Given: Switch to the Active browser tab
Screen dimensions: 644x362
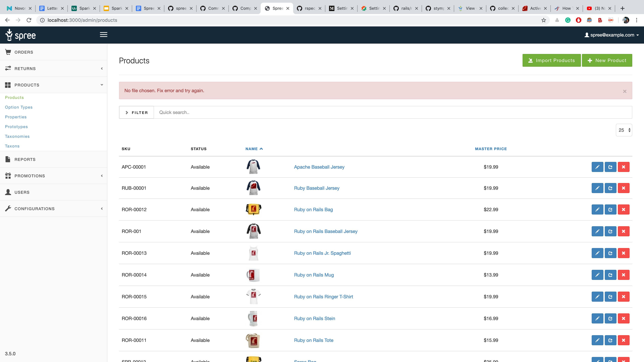Looking at the screenshot, I should click(534, 8).
